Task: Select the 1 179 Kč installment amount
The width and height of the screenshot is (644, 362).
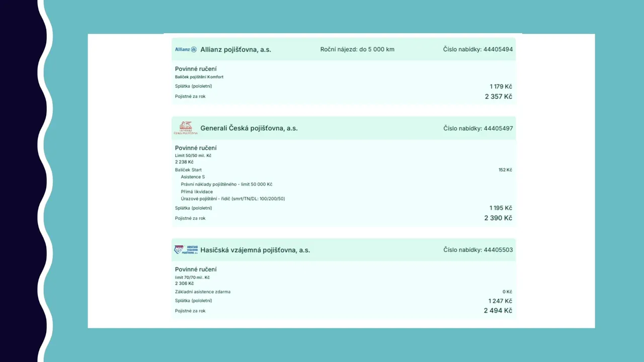Action: click(501, 86)
